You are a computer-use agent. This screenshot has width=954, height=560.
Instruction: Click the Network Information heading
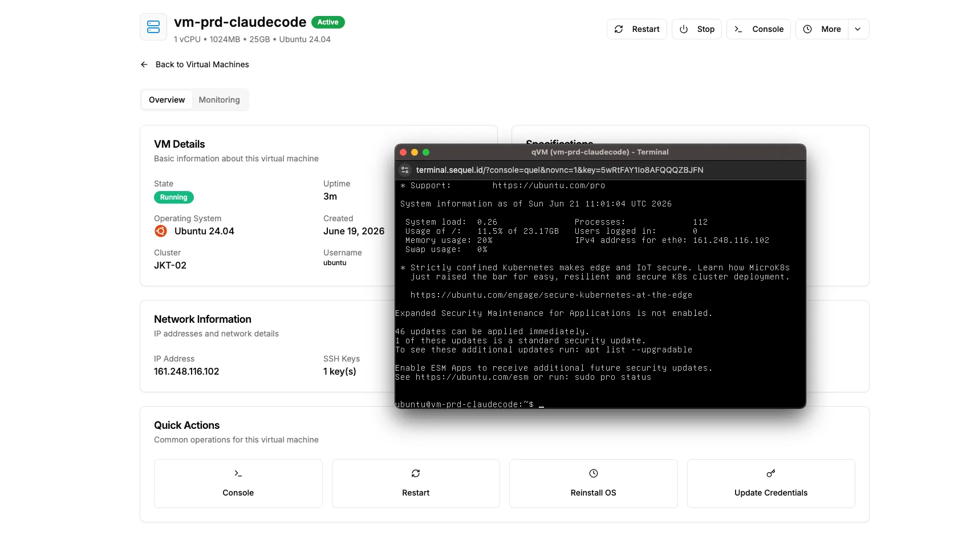click(x=202, y=319)
